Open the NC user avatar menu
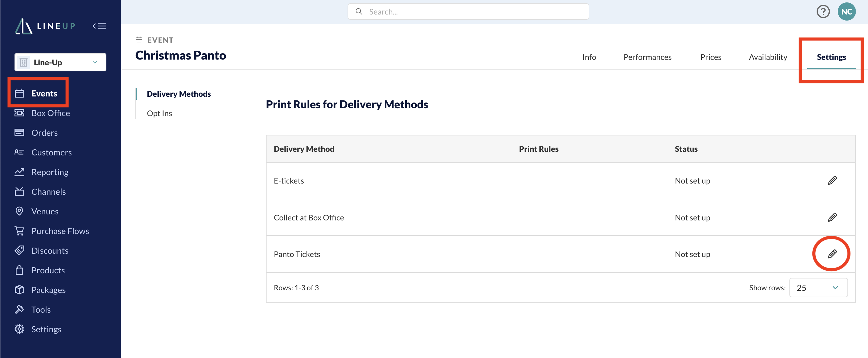Image resolution: width=868 pixels, height=358 pixels. [847, 12]
